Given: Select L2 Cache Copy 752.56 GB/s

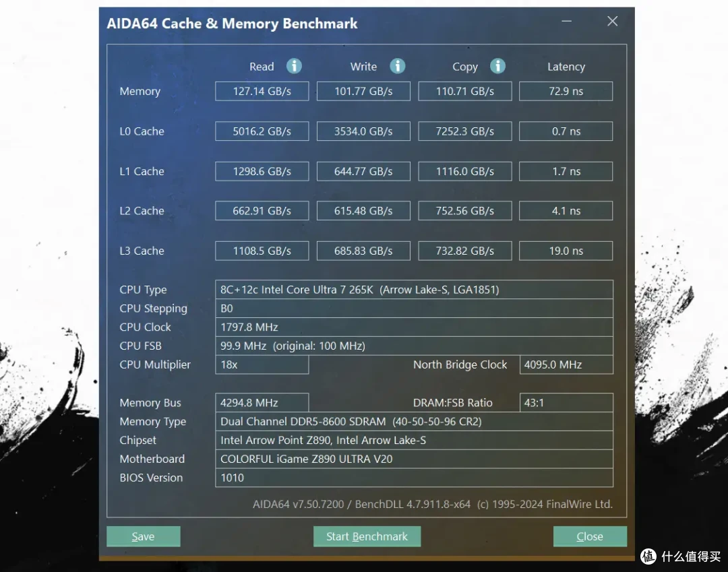Looking at the screenshot, I should [x=464, y=211].
